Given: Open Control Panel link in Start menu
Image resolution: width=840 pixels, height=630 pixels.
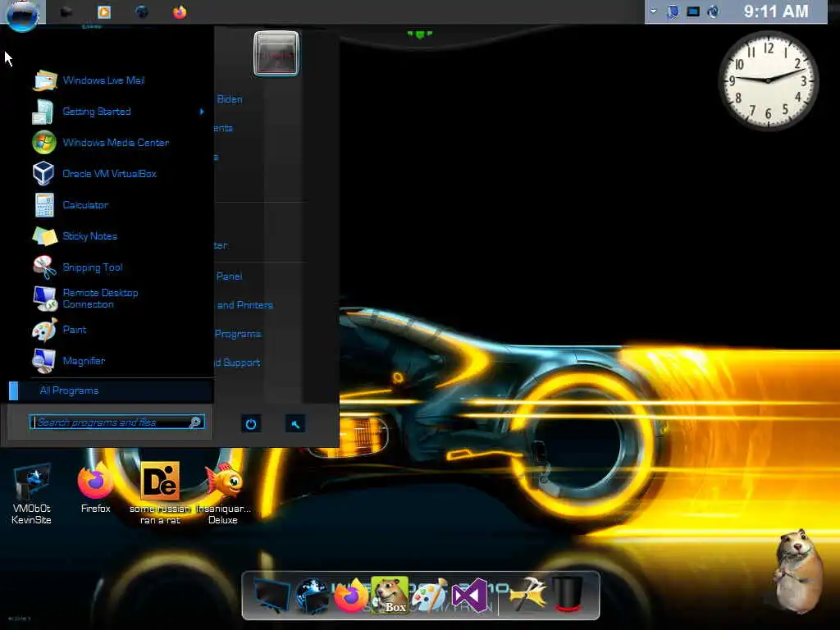Looking at the screenshot, I should tap(229, 276).
